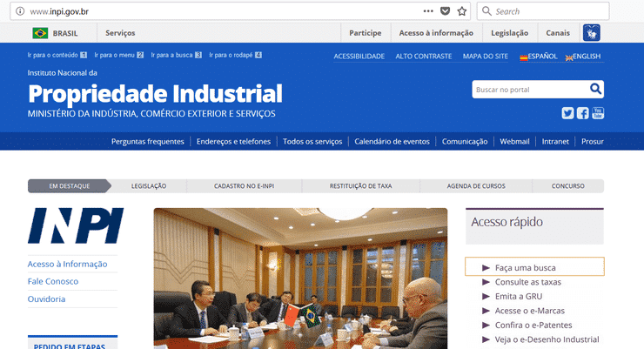Select the CADASTRO NO E-INPI tab
Screen dimensions: 644x349
tap(244, 186)
